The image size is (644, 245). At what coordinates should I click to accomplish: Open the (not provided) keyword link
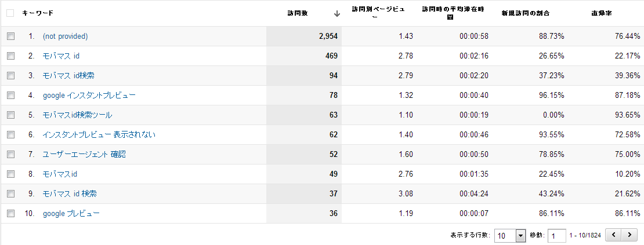click(65, 36)
